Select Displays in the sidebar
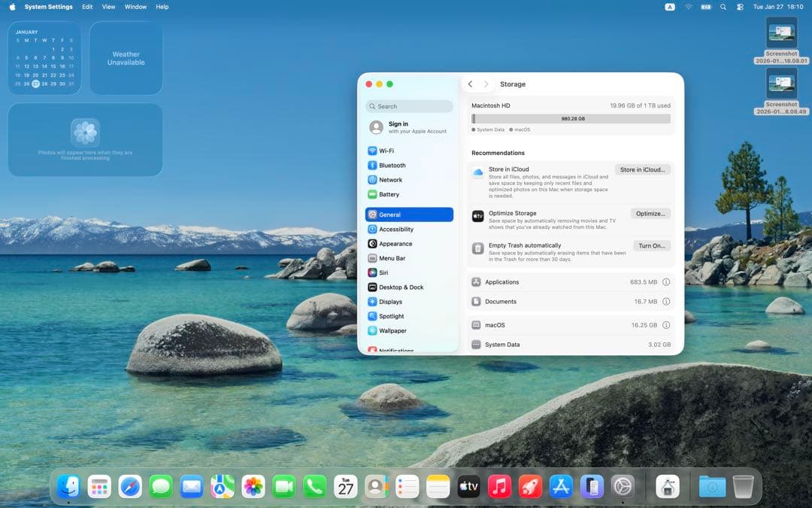 pyautogui.click(x=389, y=301)
